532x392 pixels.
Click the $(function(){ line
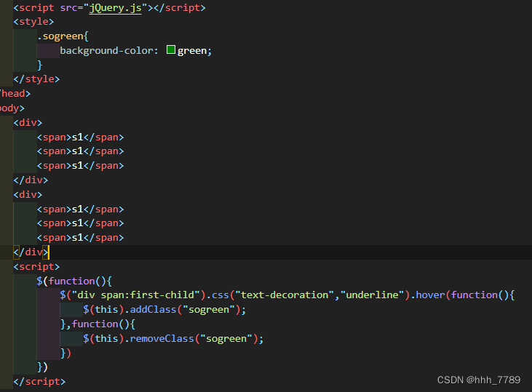coord(74,281)
